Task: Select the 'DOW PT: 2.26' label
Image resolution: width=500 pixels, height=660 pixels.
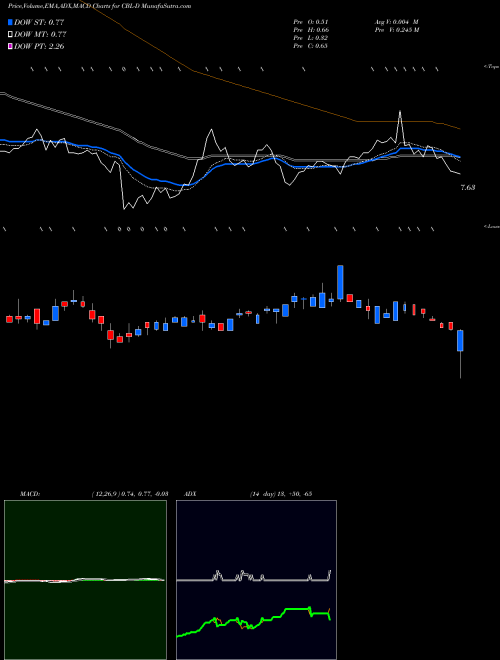Action: (39, 47)
